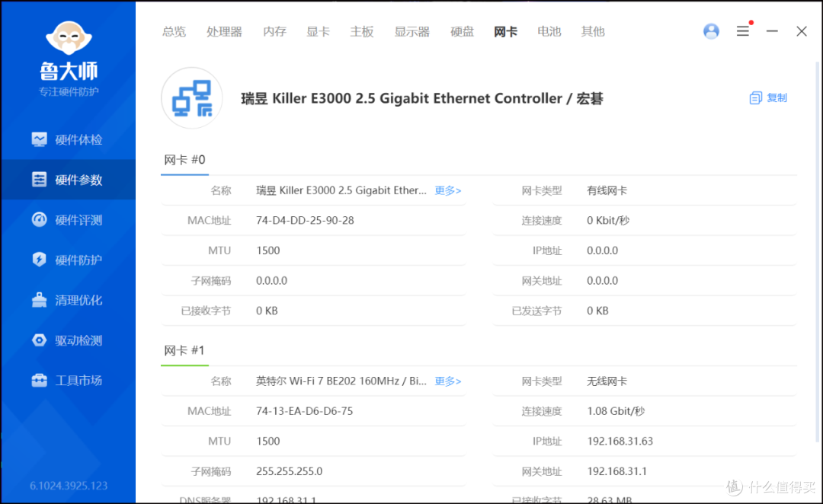Screen dimensions: 823x504
Task: Click the user account avatar icon
Action: pyautogui.click(x=711, y=31)
